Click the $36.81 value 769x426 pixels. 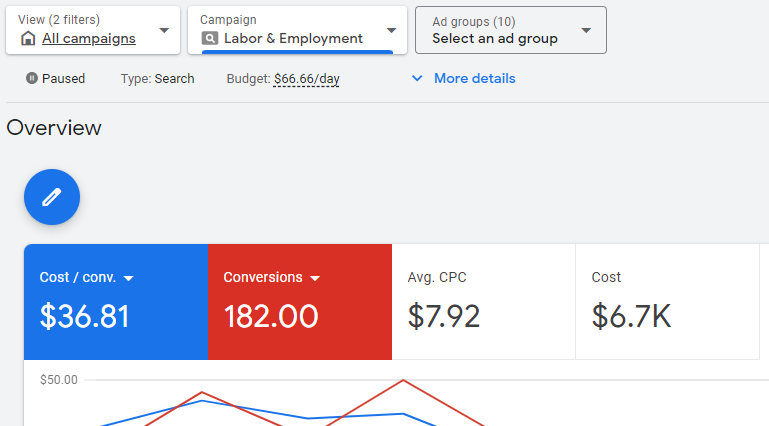pyautogui.click(x=84, y=316)
